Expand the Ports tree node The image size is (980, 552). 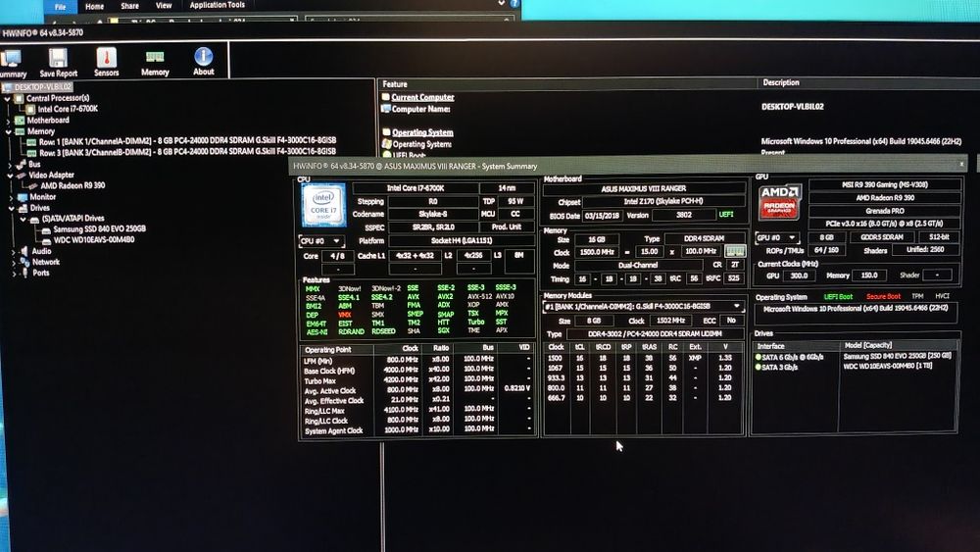[x=15, y=274]
